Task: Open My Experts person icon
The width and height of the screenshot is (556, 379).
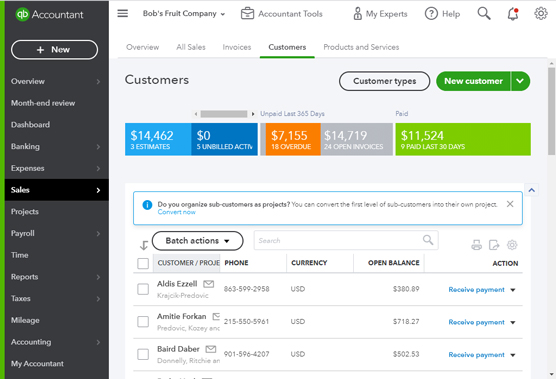Action: [x=357, y=14]
